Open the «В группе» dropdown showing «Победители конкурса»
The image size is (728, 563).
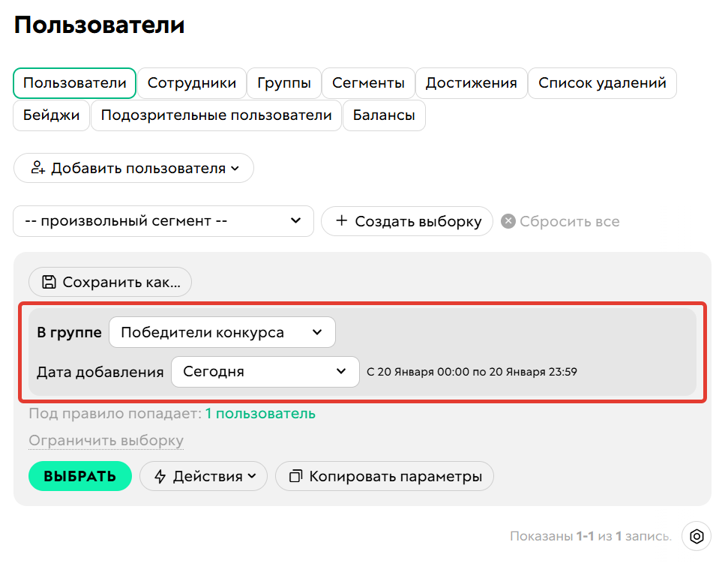point(222,332)
